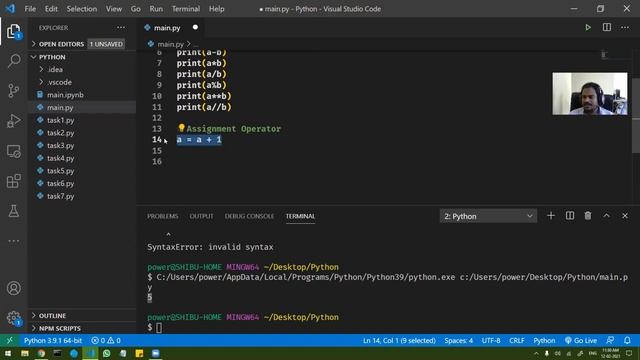Open main.ipynb in explorer
Viewport: 640px width, 360px height.
[65, 95]
